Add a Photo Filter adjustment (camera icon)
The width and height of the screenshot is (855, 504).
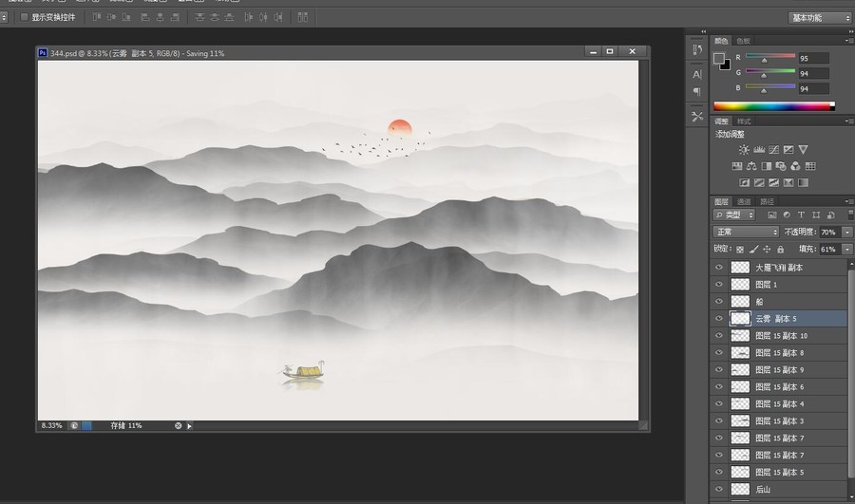pos(781,166)
